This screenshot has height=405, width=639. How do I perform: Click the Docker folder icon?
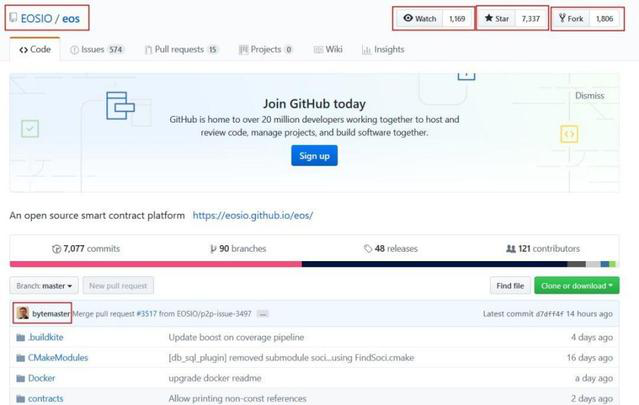[x=20, y=379]
